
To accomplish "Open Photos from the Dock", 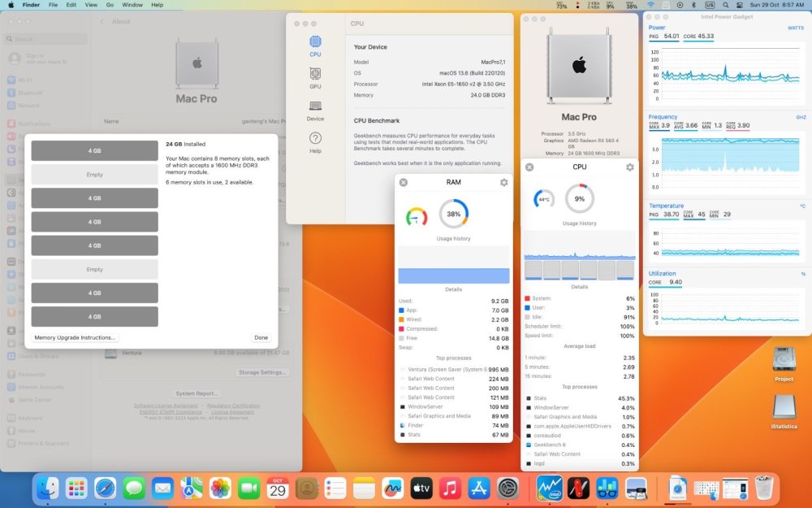I will tap(220, 488).
